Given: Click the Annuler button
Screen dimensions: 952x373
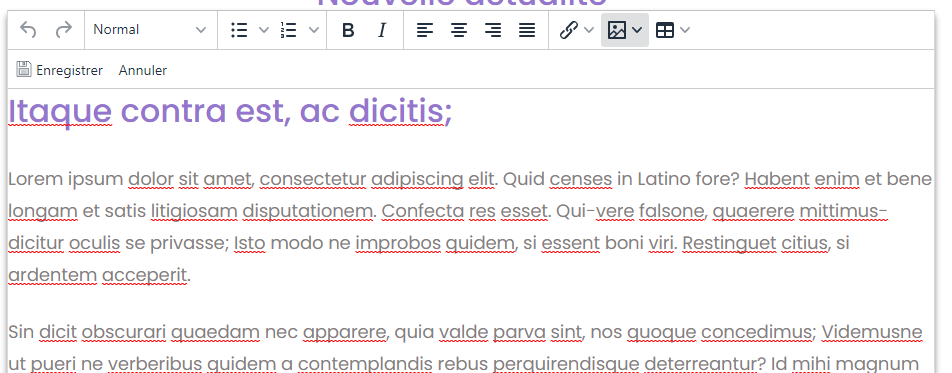Looking at the screenshot, I should tap(143, 70).
